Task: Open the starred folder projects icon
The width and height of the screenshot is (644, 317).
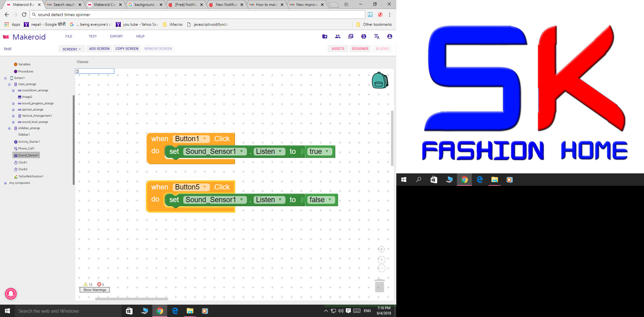Action: (x=325, y=37)
